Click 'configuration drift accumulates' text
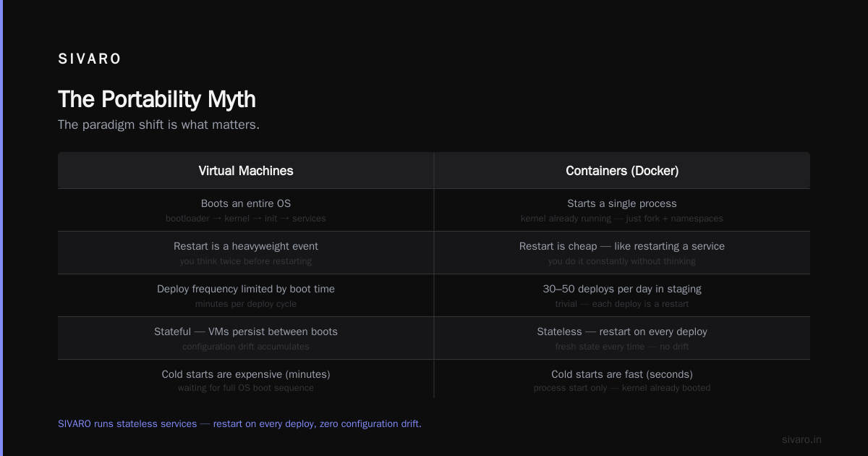Image resolution: width=868 pixels, height=456 pixels. [x=246, y=346]
